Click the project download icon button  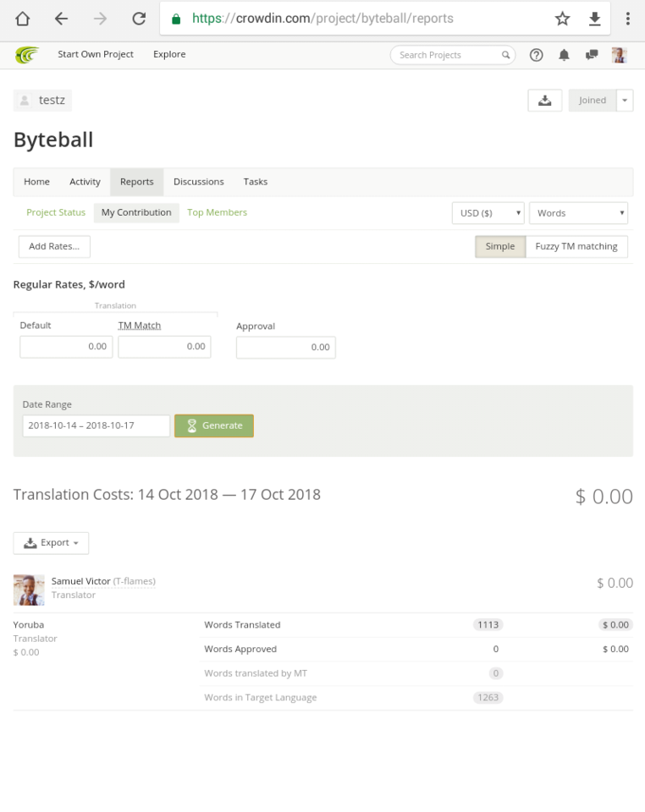(x=544, y=101)
